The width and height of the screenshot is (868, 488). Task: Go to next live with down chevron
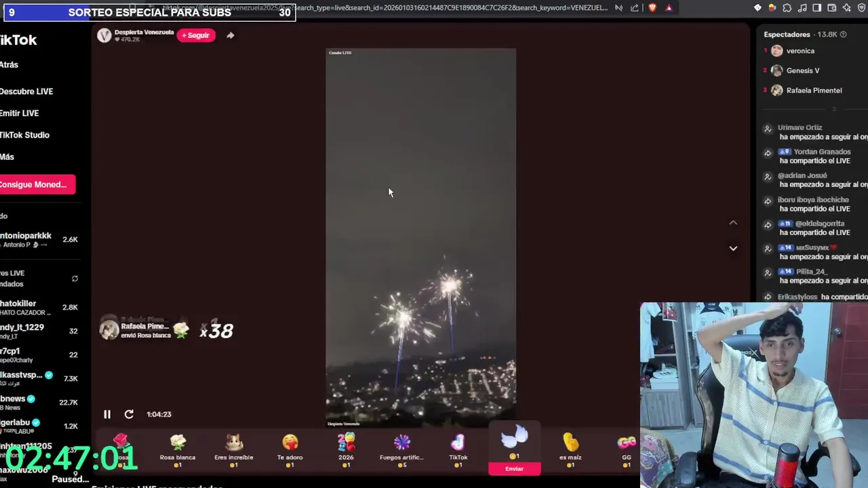coord(733,248)
